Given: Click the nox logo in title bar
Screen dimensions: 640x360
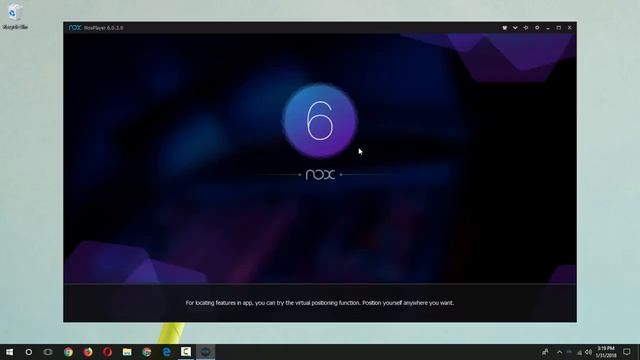Looking at the screenshot, I should 75,28.
